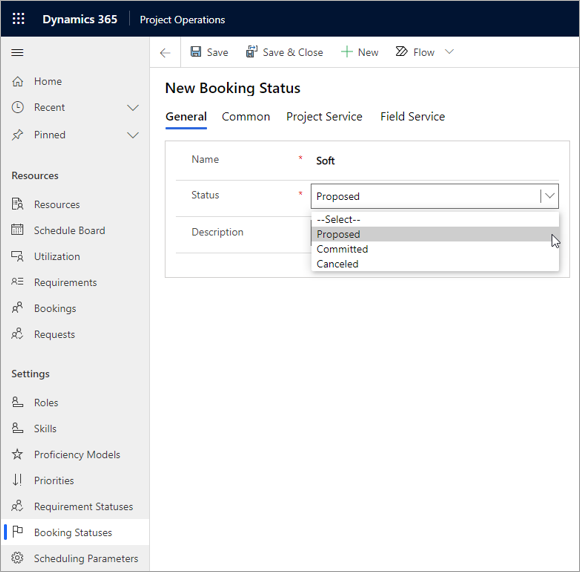Click the Pinned pushpin icon
The height and width of the screenshot is (572, 580).
pos(17,135)
